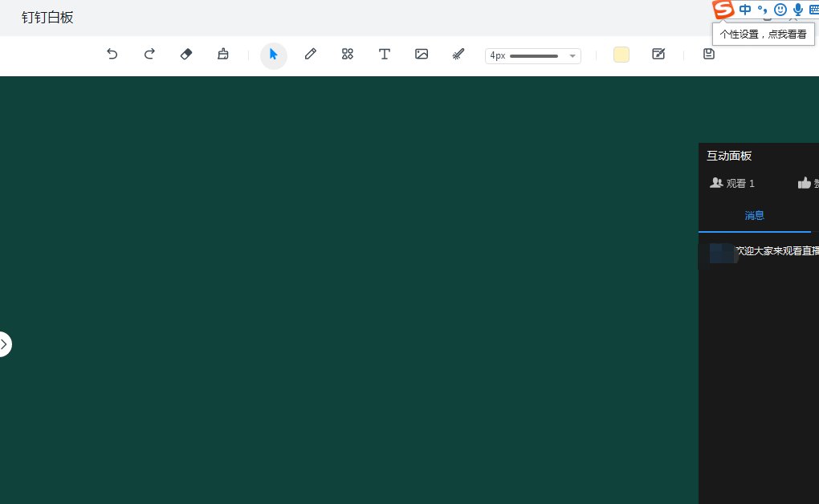The image size is (819, 504).
Task: Click the light yellow color swatch
Action: 621,55
